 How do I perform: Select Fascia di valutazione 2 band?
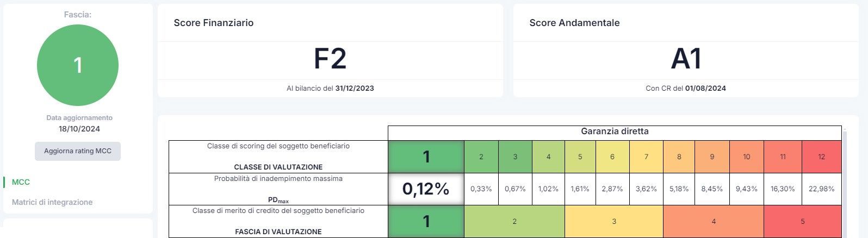(514, 221)
